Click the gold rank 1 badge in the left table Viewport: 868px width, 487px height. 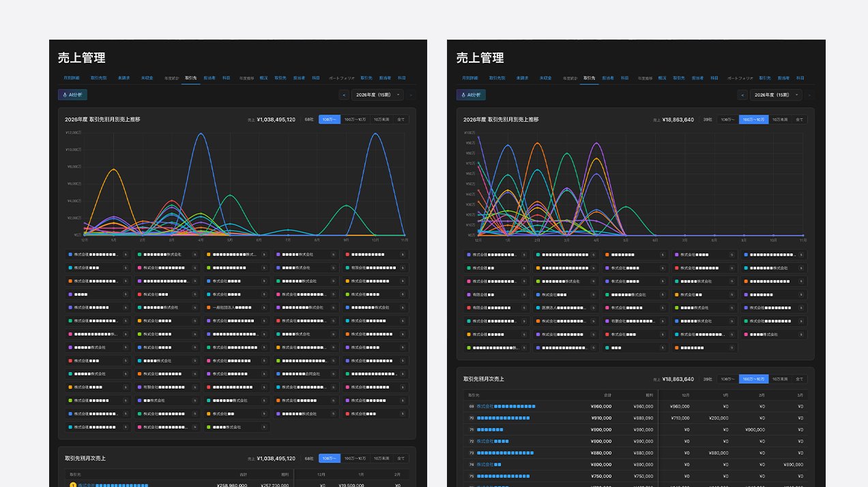[x=72, y=485]
